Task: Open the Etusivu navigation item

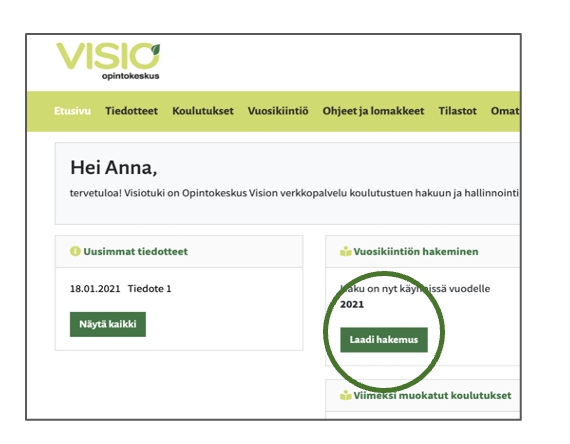Action: click(72, 111)
